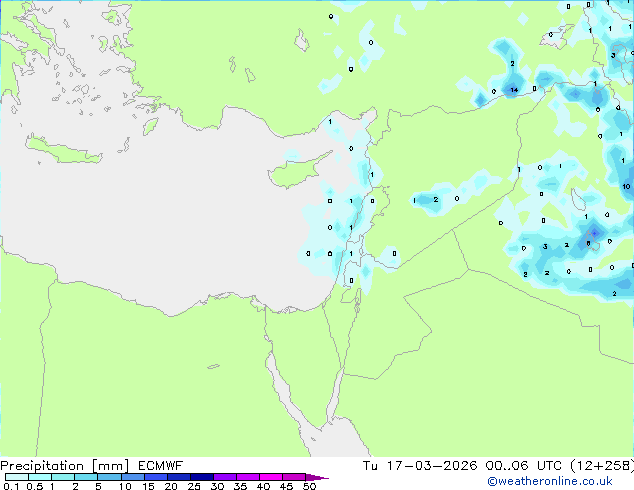Screen dimensions: 634x490
Task: Click the 0.1–0.5 mm lightest cyan legend swatch
Action: point(17,477)
